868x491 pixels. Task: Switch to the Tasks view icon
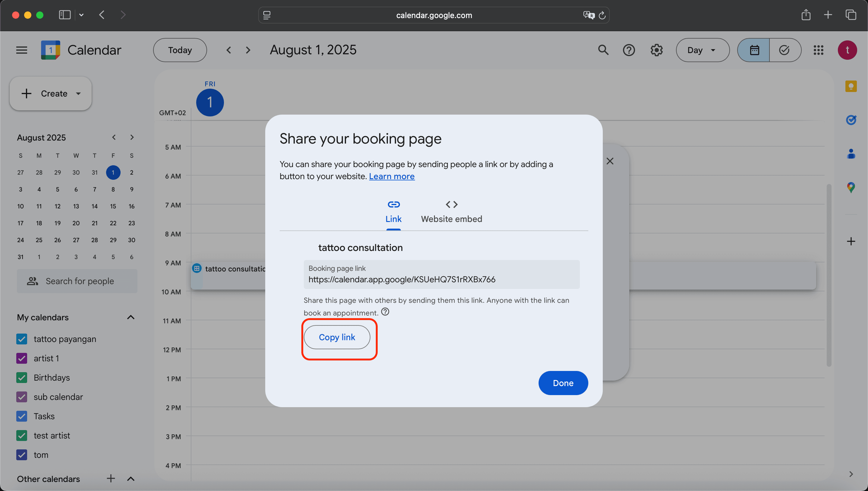coord(785,50)
